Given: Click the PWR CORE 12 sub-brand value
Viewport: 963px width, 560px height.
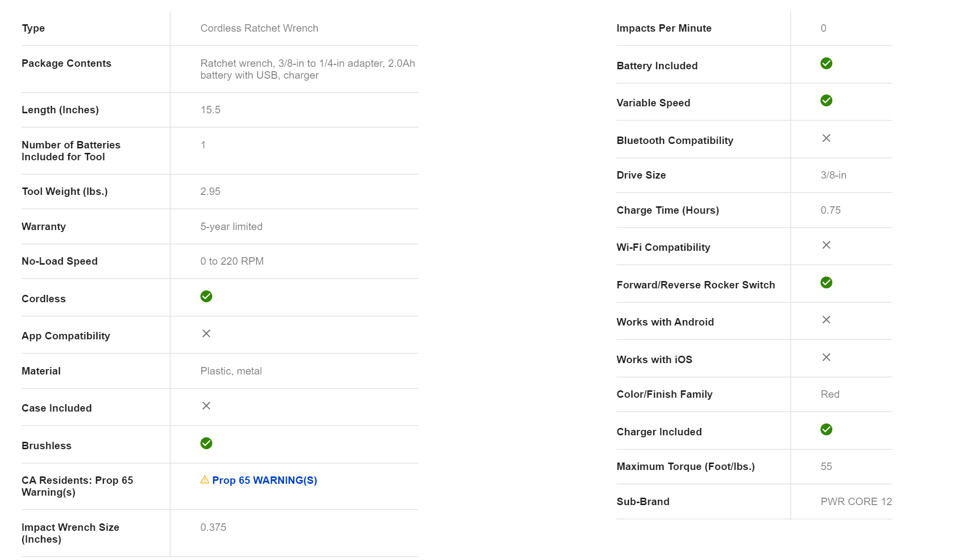Looking at the screenshot, I should point(856,502).
